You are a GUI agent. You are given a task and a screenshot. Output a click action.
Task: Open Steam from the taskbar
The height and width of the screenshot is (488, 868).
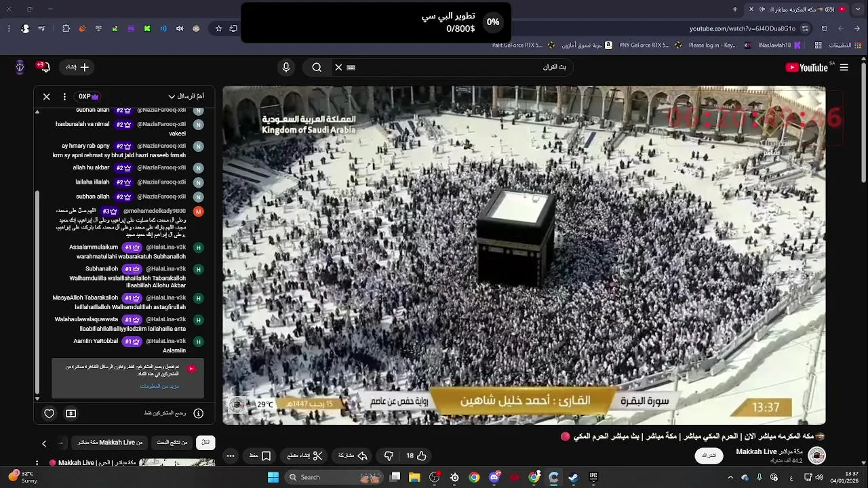pyautogui.click(x=573, y=477)
